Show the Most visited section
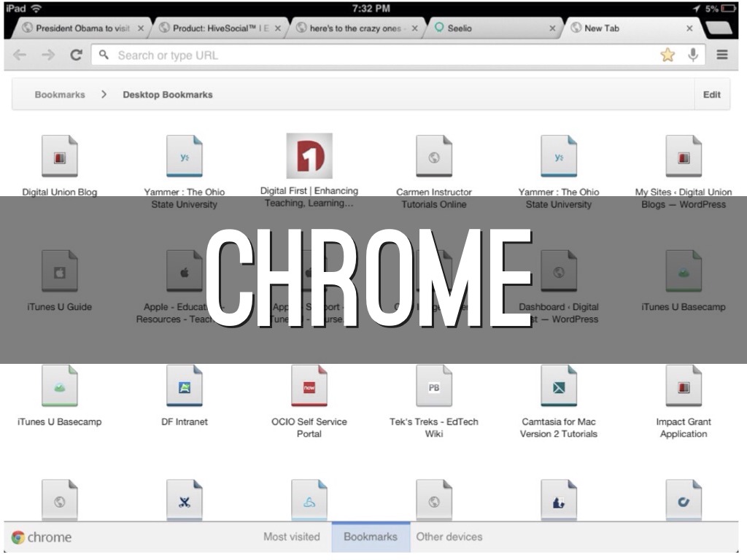The width and height of the screenshot is (747, 560). [x=292, y=537]
